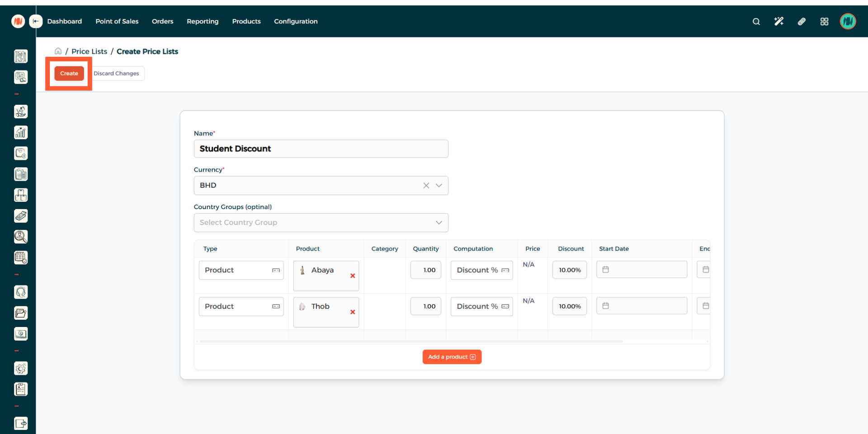This screenshot has height=434, width=868.
Task: Expand the Currency dropdown
Action: 439,186
